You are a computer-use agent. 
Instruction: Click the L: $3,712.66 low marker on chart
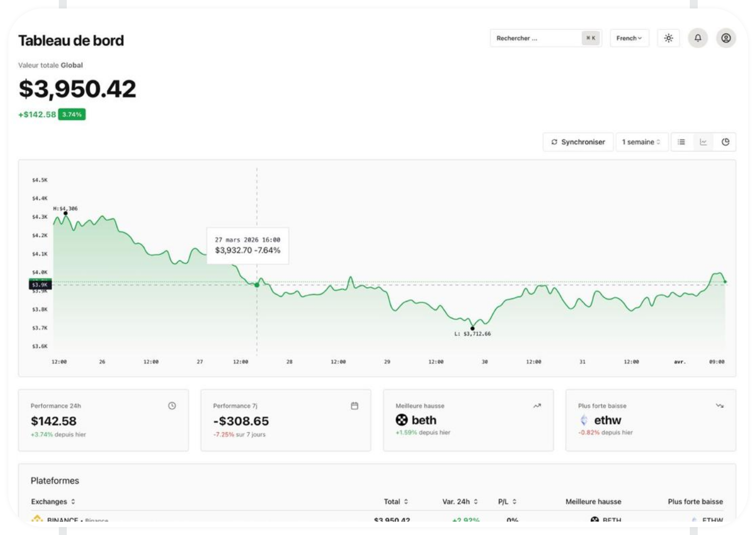(x=473, y=328)
